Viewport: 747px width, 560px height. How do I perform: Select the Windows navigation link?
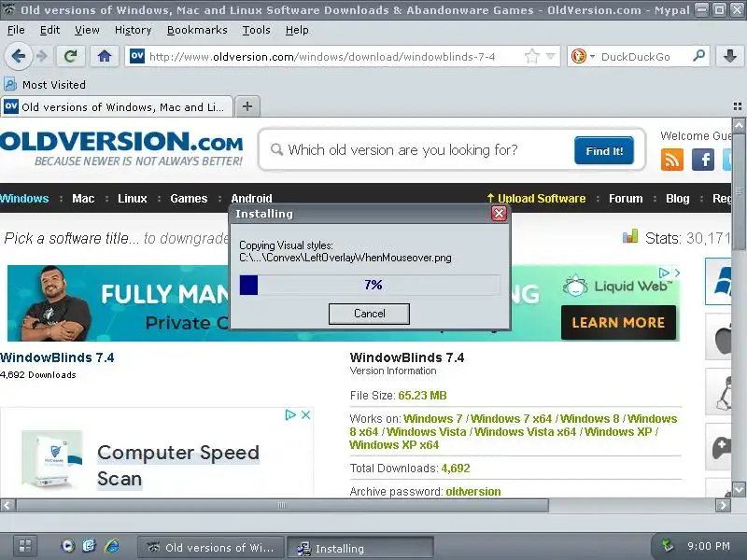point(24,198)
